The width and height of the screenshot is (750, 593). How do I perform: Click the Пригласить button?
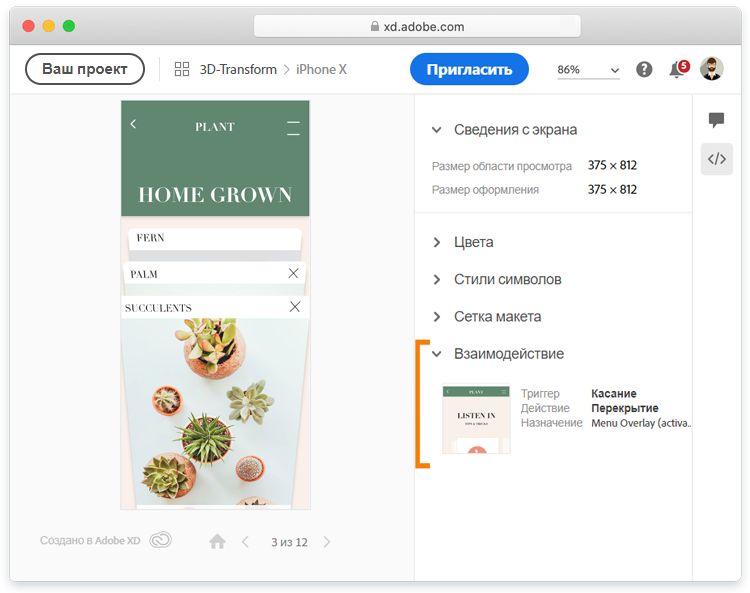point(469,69)
